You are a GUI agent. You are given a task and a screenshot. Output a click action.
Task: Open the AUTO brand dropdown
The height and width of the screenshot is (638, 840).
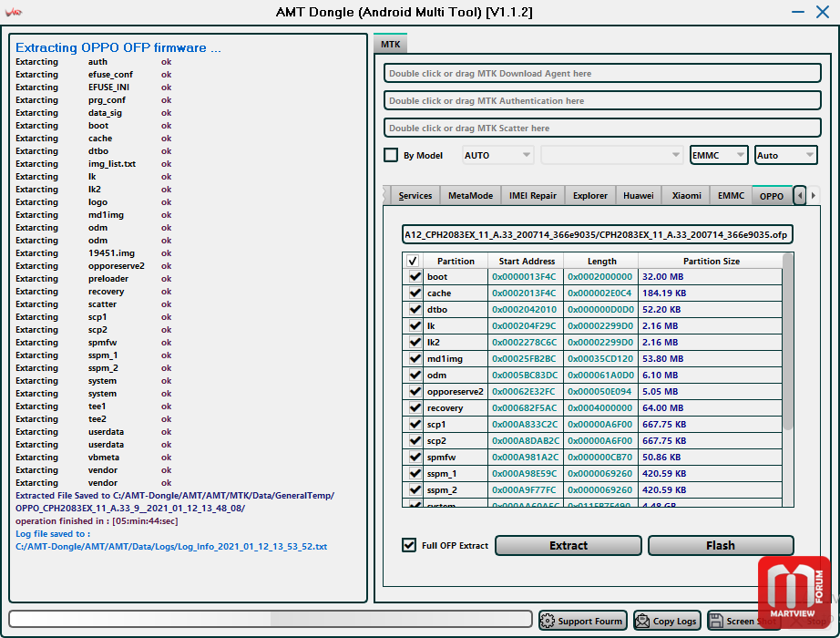tap(497, 156)
